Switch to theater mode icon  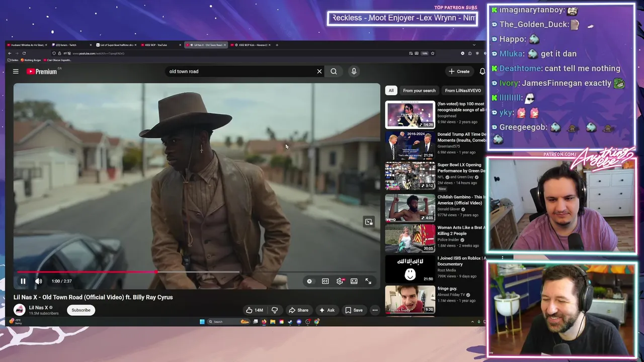pos(354,281)
